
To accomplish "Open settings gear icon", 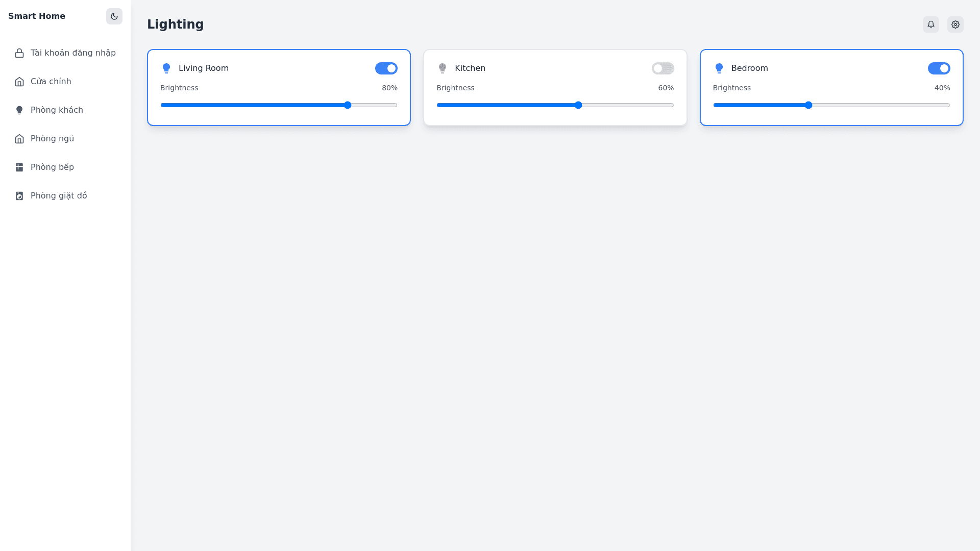I will tap(955, 24).
